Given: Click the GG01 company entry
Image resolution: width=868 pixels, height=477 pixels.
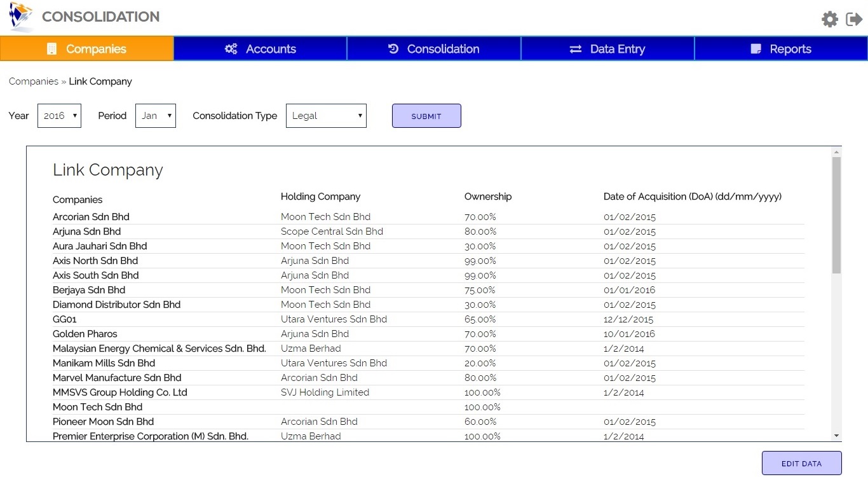Looking at the screenshot, I should (x=65, y=319).
